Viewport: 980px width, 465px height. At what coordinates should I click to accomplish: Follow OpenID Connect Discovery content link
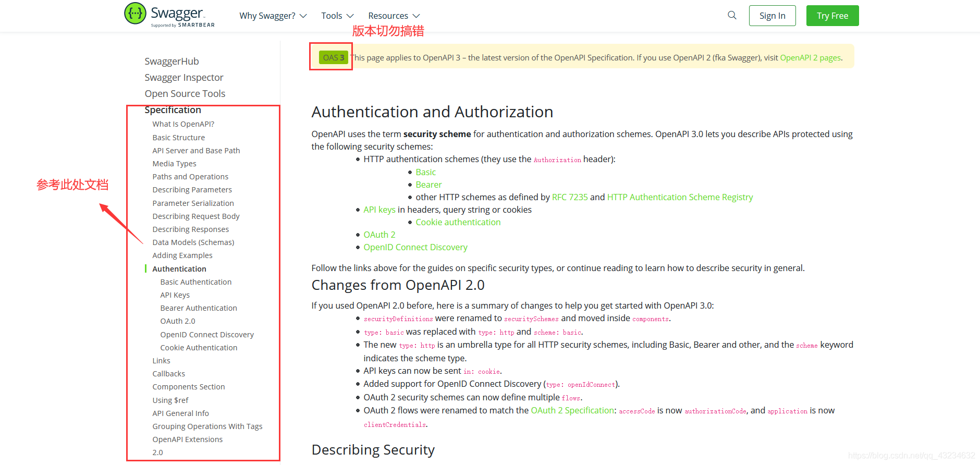tap(415, 247)
